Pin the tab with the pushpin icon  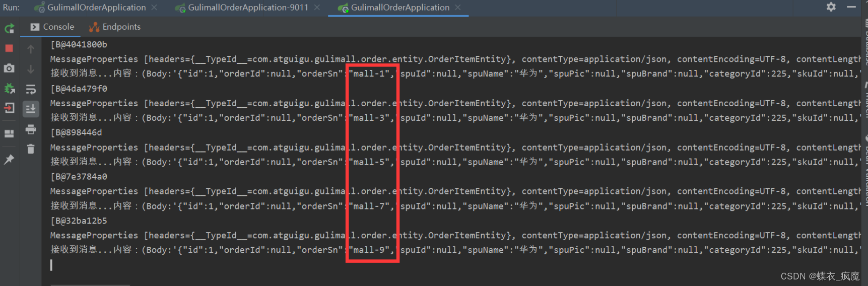click(x=9, y=159)
